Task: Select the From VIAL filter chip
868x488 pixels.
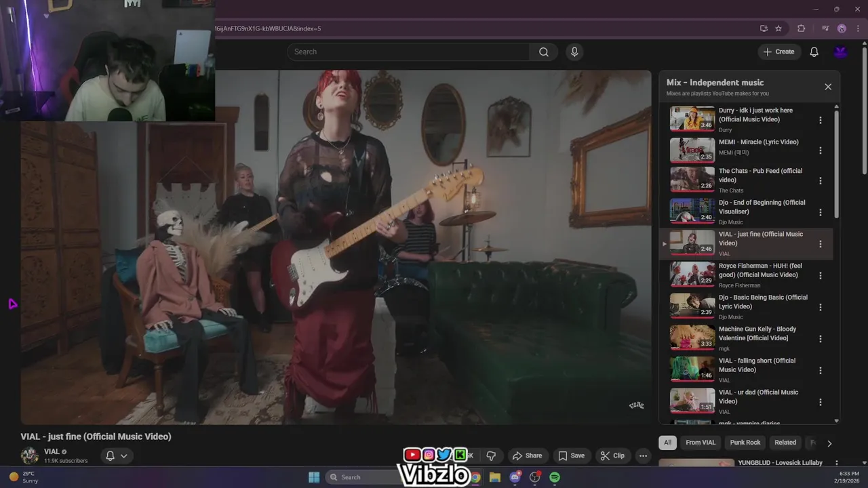Action: [701, 443]
